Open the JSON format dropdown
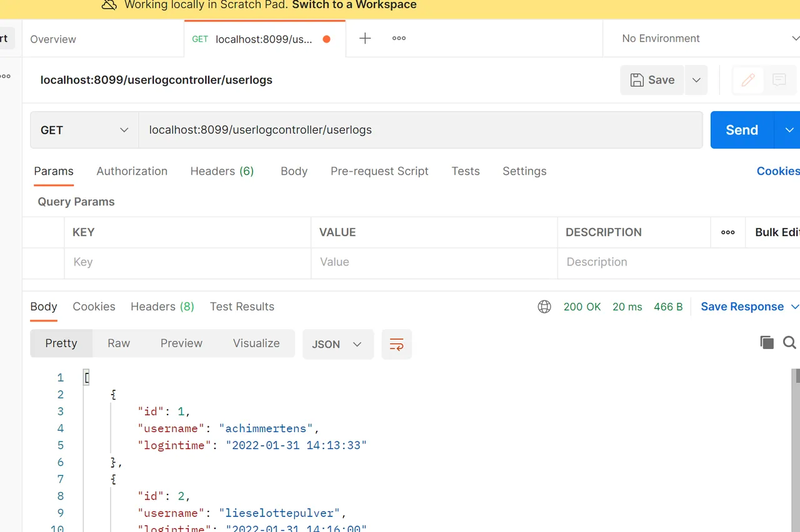 [x=338, y=344]
